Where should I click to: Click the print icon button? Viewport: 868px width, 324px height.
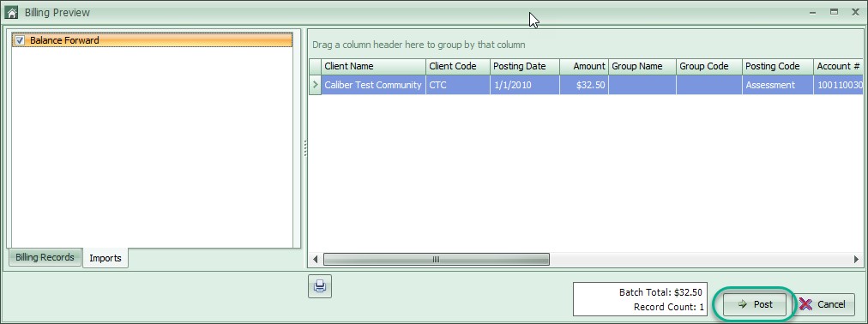click(x=319, y=286)
